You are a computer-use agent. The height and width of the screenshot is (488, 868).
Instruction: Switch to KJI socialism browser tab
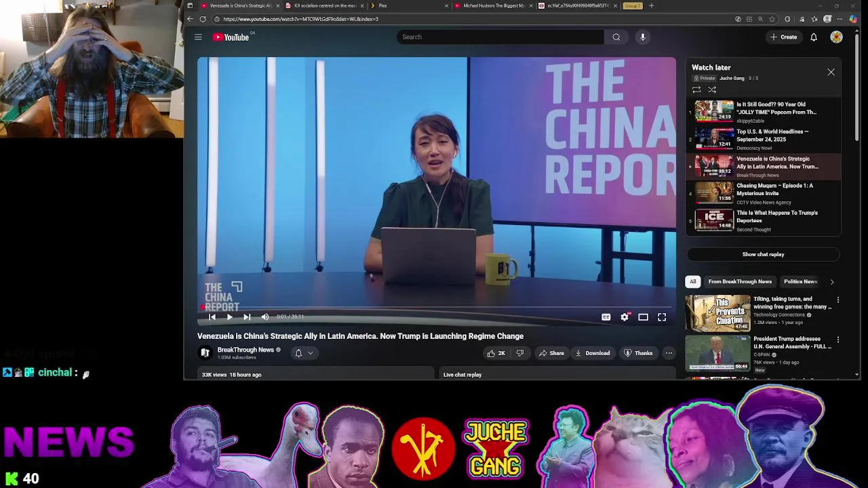pyautogui.click(x=325, y=5)
